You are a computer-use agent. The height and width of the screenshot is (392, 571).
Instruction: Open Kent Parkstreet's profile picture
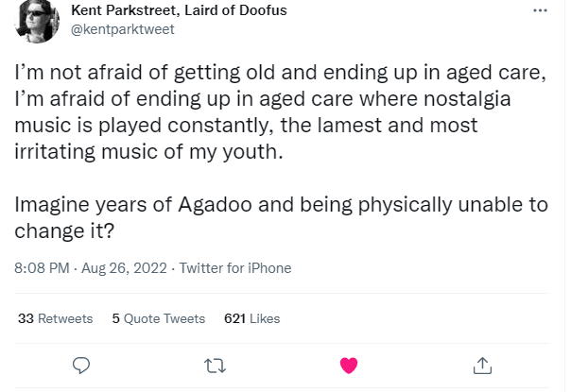coord(39,21)
